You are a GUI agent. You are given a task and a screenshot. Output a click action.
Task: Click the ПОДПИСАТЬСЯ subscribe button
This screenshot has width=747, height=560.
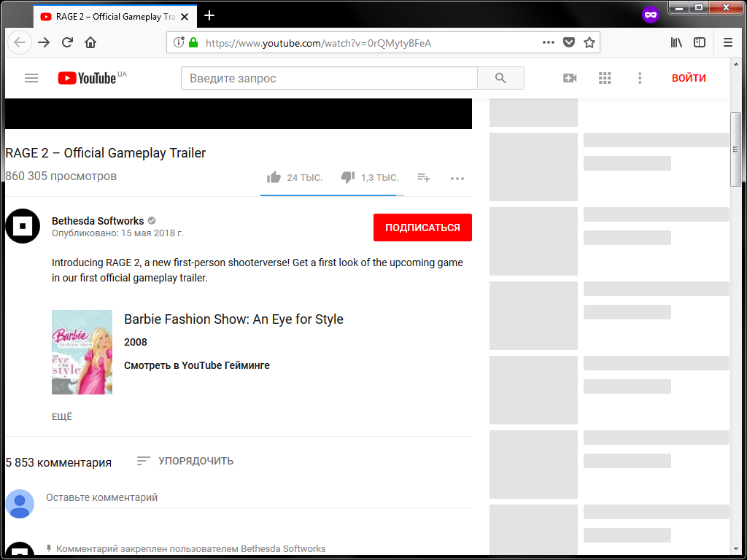click(422, 227)
